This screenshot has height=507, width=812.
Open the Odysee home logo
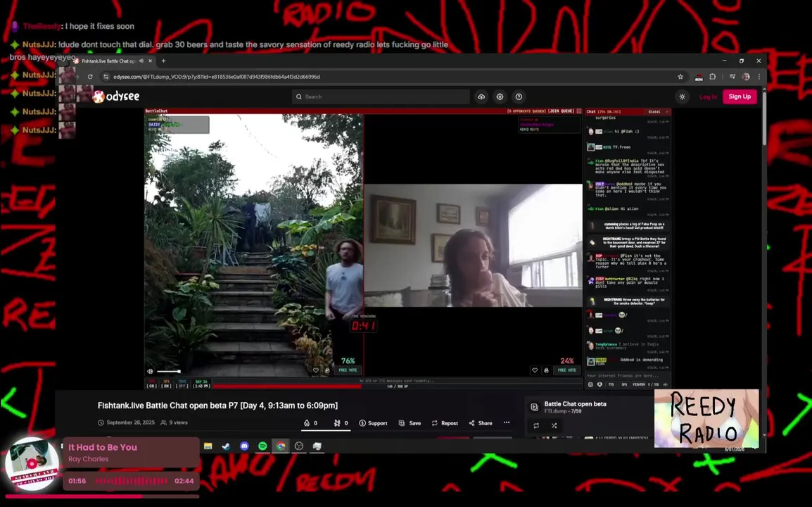117,96
